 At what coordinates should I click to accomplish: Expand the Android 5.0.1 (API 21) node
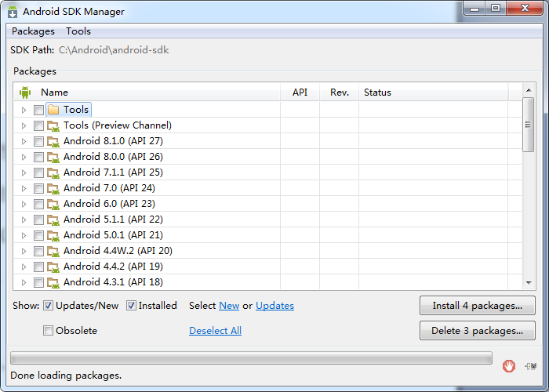[24, 235]
